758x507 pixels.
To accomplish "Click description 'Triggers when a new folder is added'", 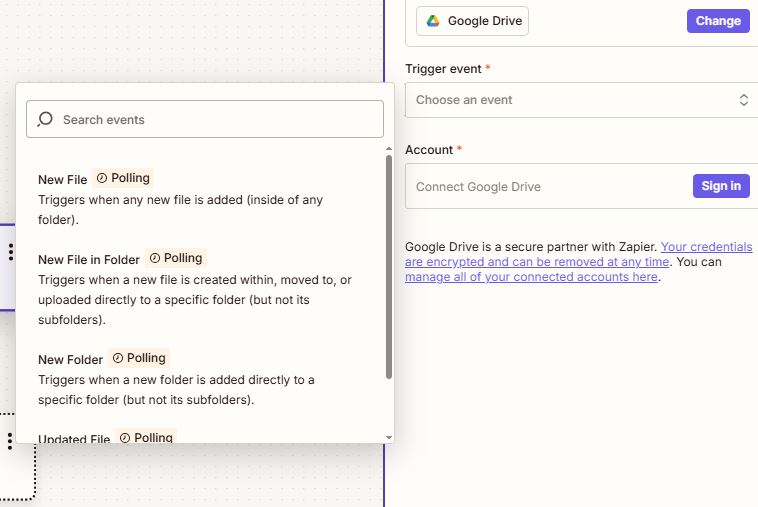I will [x=176, y=390].
